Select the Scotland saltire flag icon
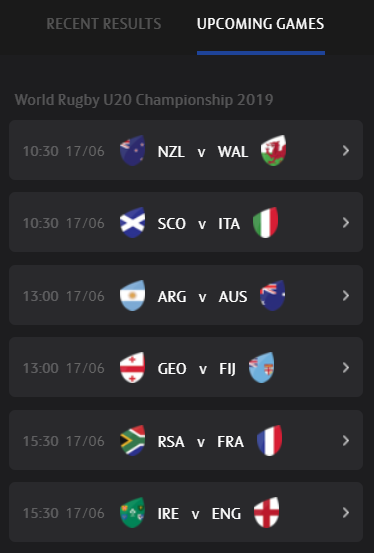The image size is (374, 553). (133, 223)
